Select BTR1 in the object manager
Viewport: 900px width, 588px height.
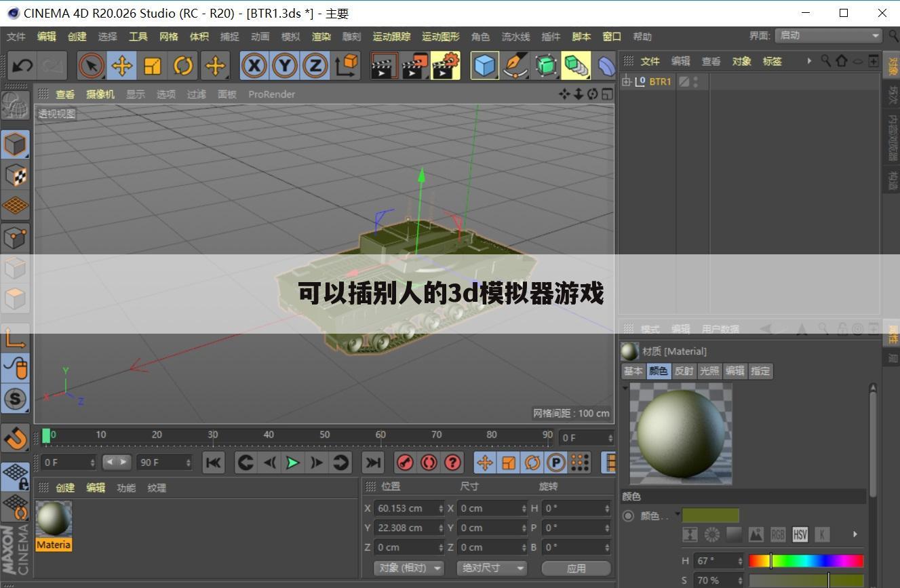660,81
